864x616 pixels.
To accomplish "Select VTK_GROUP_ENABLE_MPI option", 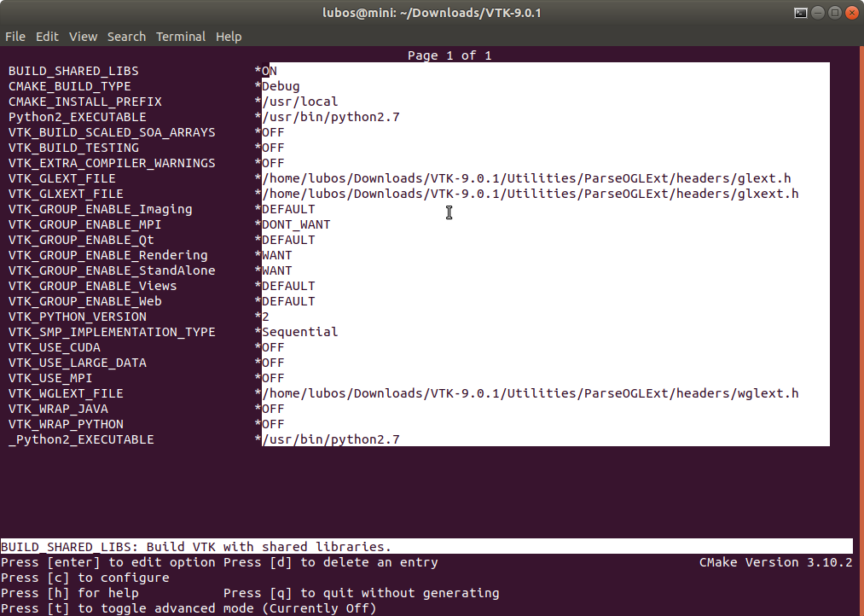I will pyautogui.click(x=84, y=224).
